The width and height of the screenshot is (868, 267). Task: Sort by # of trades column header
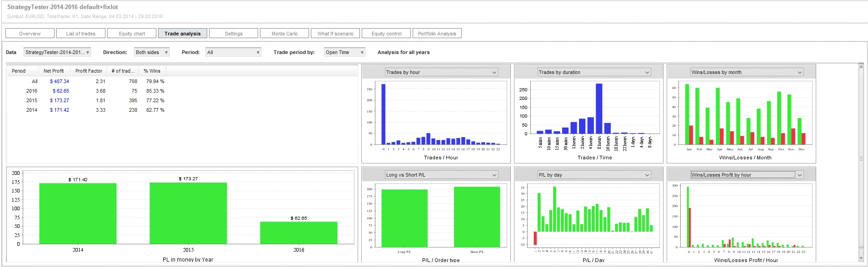[x=123, y=71]
